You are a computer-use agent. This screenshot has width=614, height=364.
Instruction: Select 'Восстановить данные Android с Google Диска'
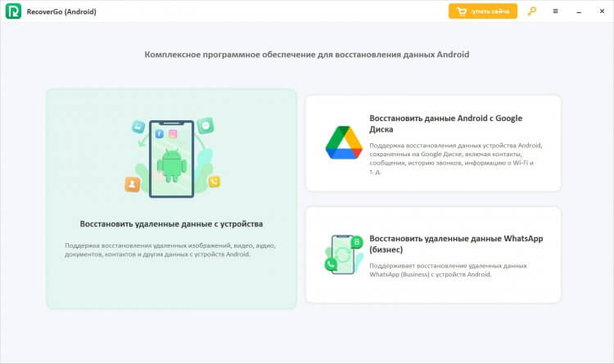point(445,124)
